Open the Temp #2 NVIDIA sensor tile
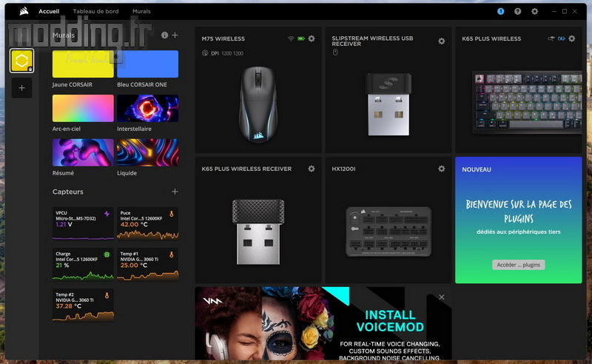The height and width of the screenshot is (364, 592). pos(83,305)
